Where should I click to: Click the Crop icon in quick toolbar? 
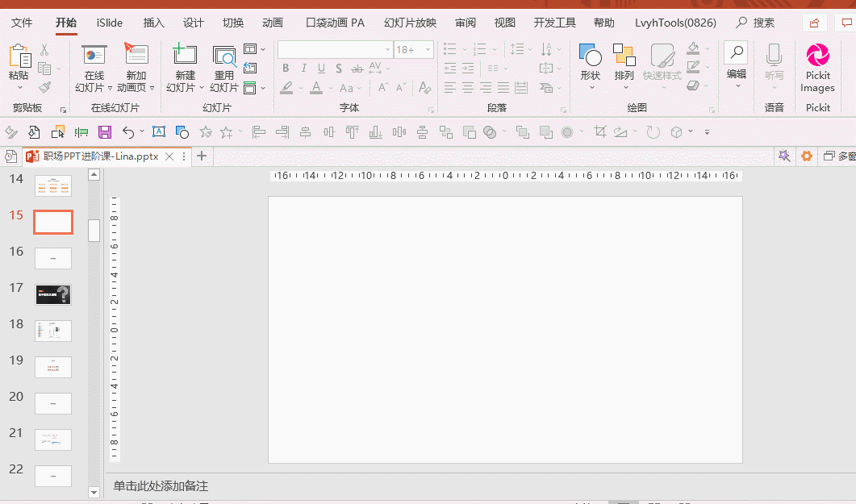click(x=600, y=131)
